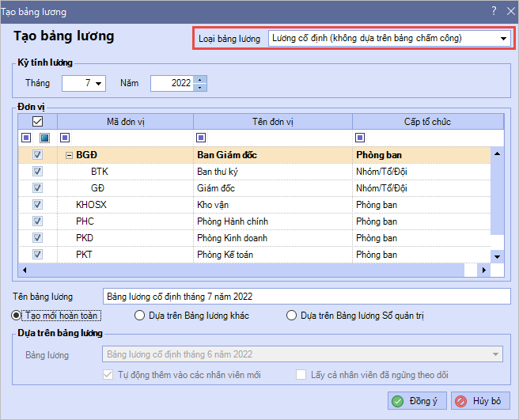Select the Ban Giám đốc cell
519x420 pixels.
point(273,155)
